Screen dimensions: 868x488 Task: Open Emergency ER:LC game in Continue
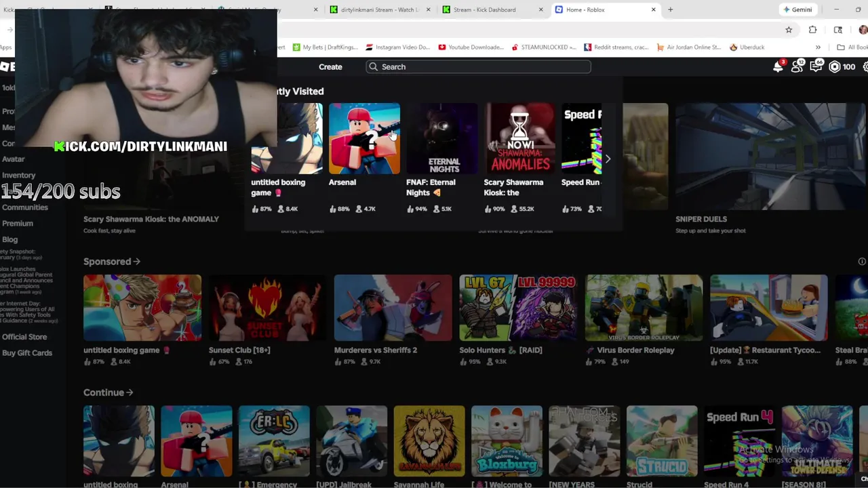(x=274, y=441)
